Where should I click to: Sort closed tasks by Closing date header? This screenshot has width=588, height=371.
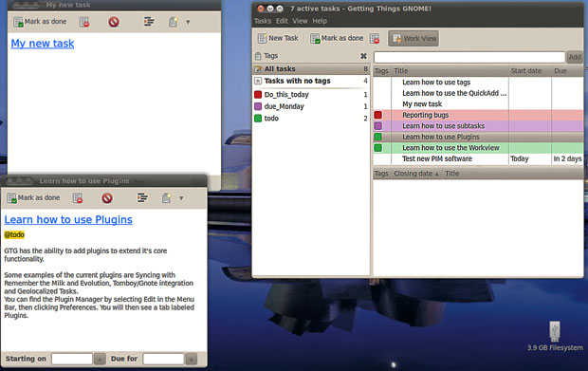click(416, 174)
